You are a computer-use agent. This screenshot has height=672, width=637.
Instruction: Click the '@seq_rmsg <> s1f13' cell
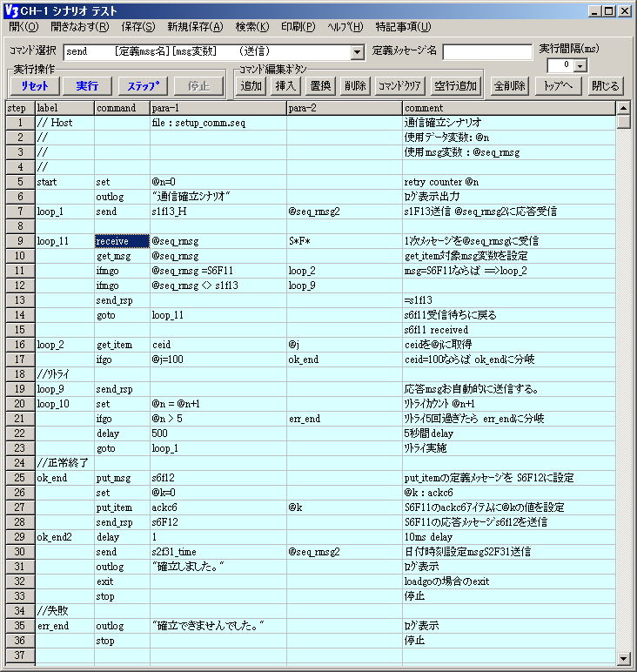tap(218, 286)
